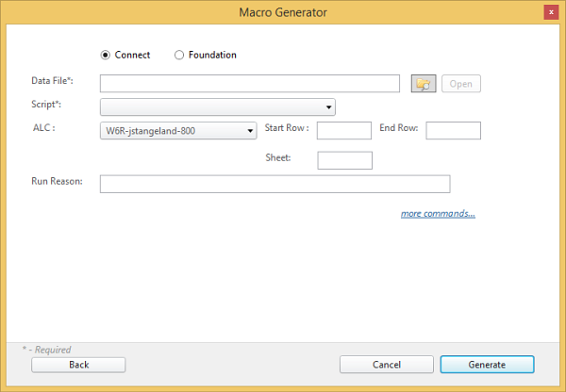This screenshot has width=566, height=392.
Task: Click the arrow on the Script combo box
Action: tap(328, 107)
